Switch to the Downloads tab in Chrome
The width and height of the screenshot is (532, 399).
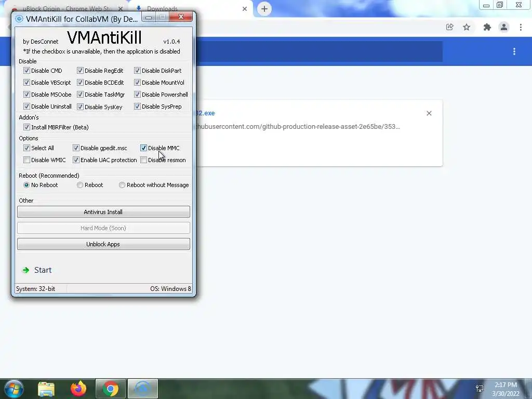162,8
